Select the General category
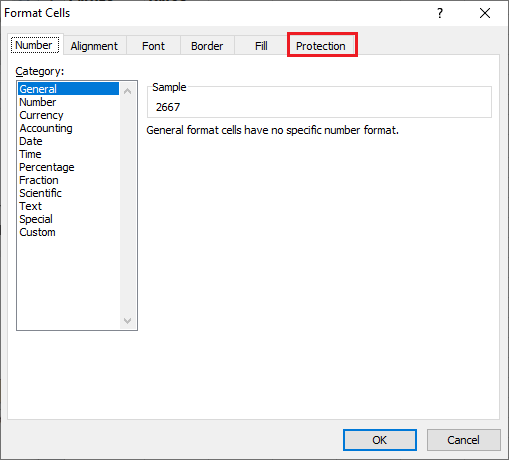The image size is (509, 460). (68, 89)
